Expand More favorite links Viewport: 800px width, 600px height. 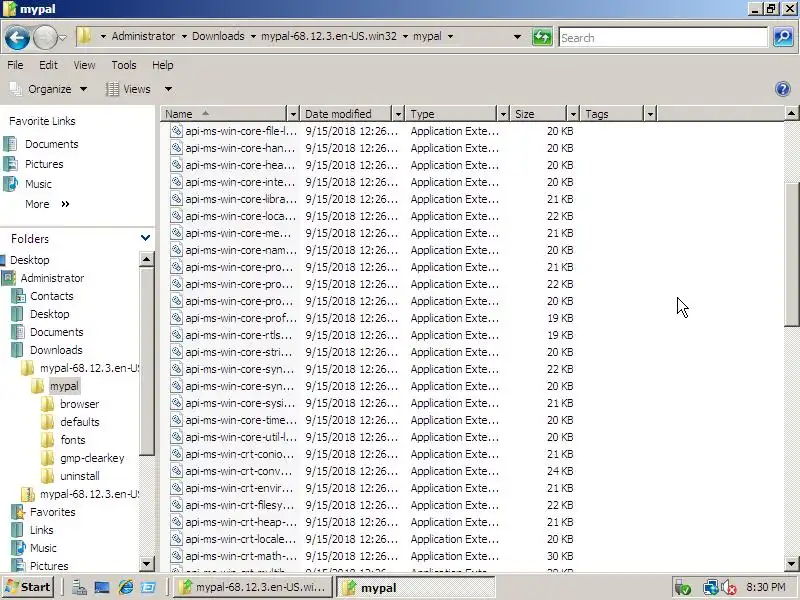[47, 204]
